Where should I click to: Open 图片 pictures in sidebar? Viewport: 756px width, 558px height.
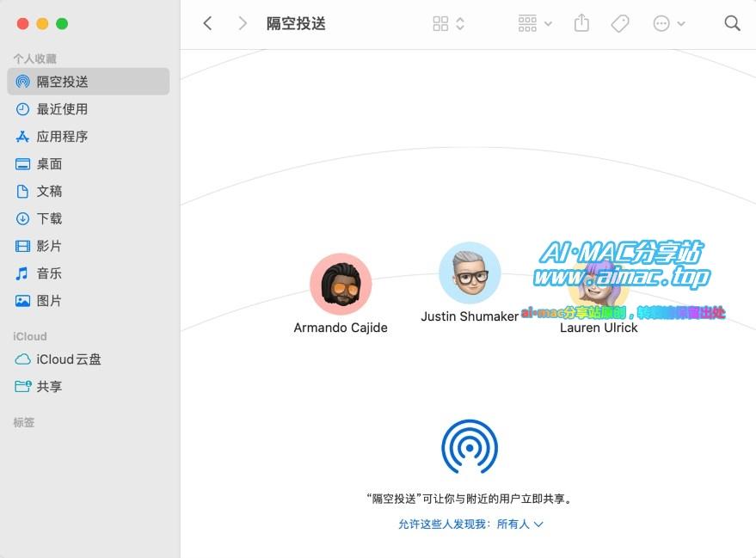tap(89, 301)
